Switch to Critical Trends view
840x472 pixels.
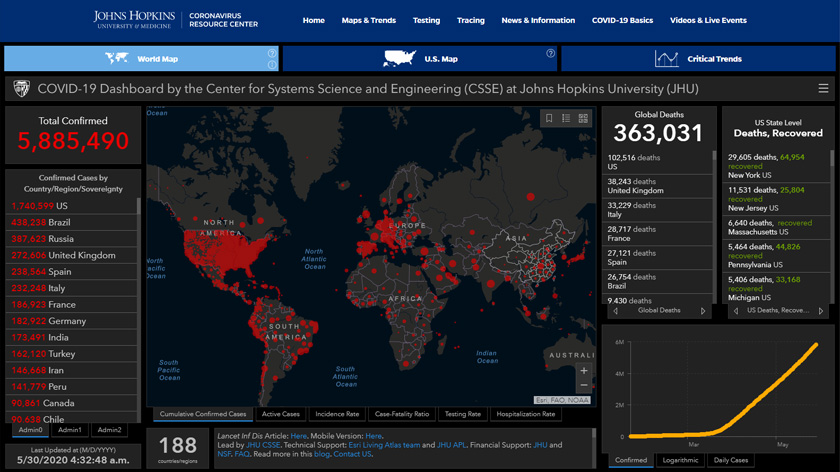[x=699, y=58]
